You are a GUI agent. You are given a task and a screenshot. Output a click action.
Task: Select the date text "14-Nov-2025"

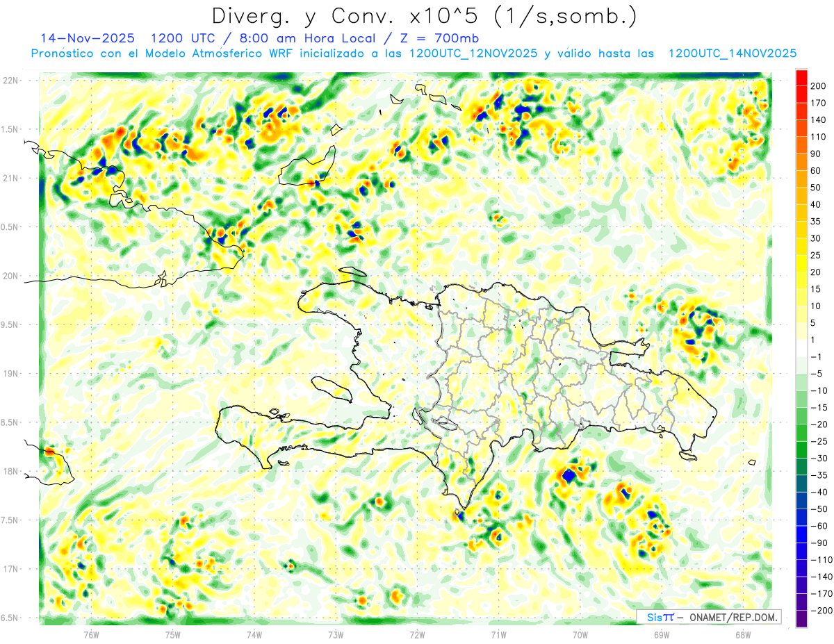point(87,38)
